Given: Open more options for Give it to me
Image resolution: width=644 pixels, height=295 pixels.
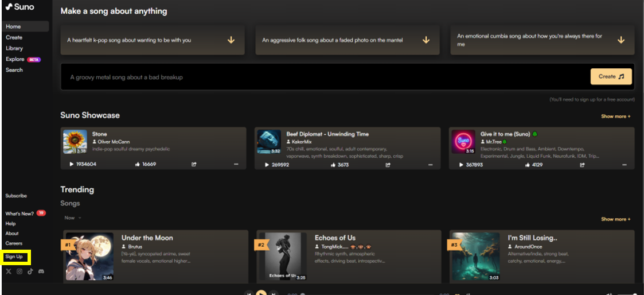Looking at the screenshot, I should click(625, 165).
